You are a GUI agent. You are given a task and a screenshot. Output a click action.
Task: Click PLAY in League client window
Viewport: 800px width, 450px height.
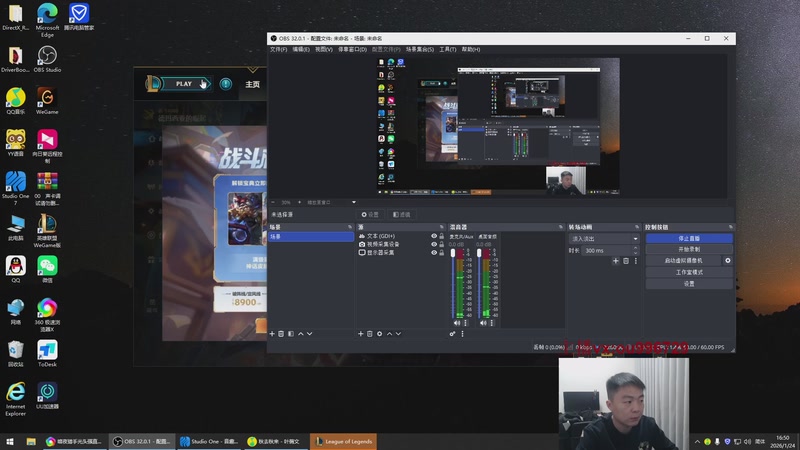click(x=185, y=84)
